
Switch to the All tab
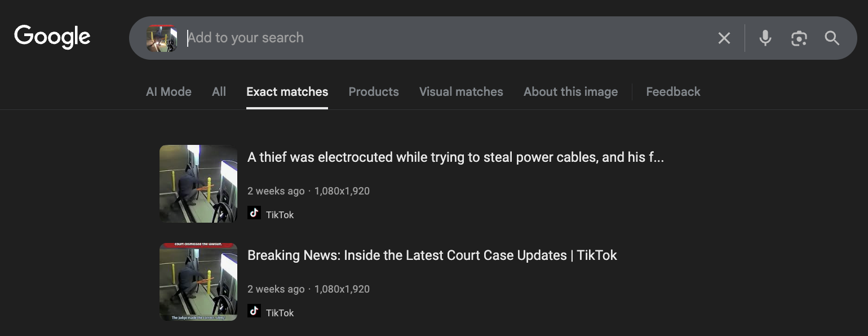tap(219, 92)
